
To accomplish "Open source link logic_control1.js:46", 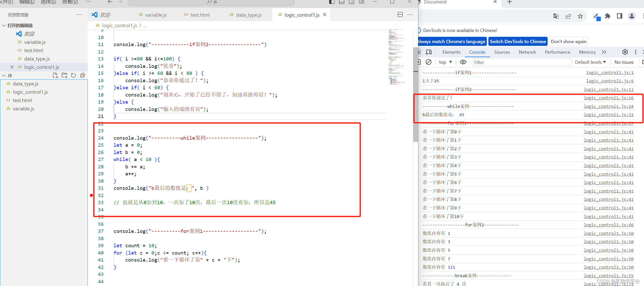I will pos(608,225).
